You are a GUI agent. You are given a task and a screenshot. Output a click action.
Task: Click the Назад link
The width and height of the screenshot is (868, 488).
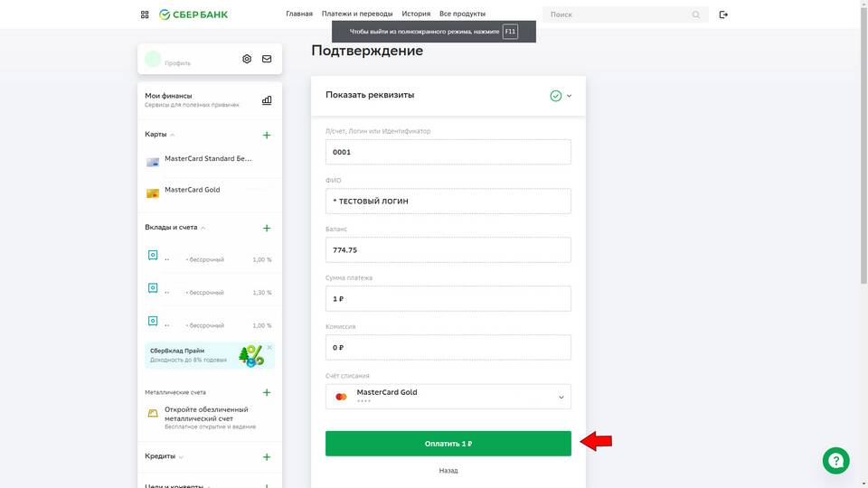pyautogui.click(x=448, y=471)
